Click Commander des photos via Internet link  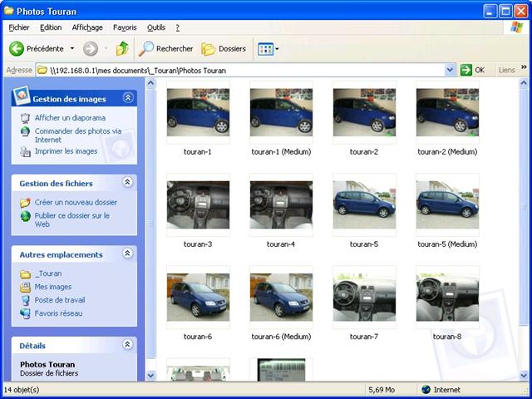point(78,135)
